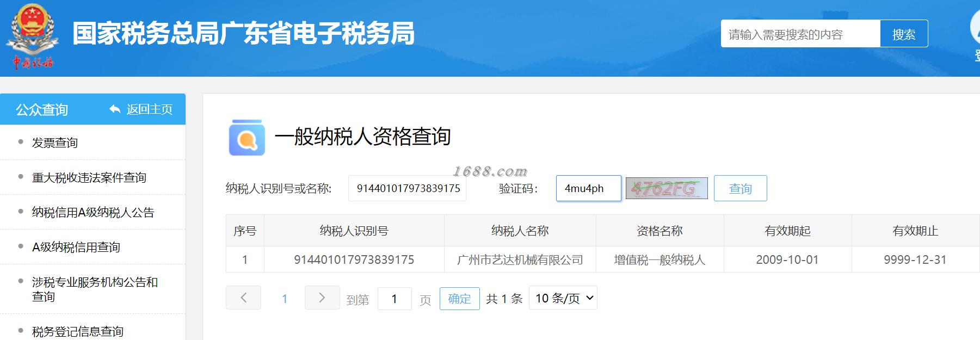Go to next page arrow
The width and height of the screenshot is (980, 340).
tap(322, 298)
